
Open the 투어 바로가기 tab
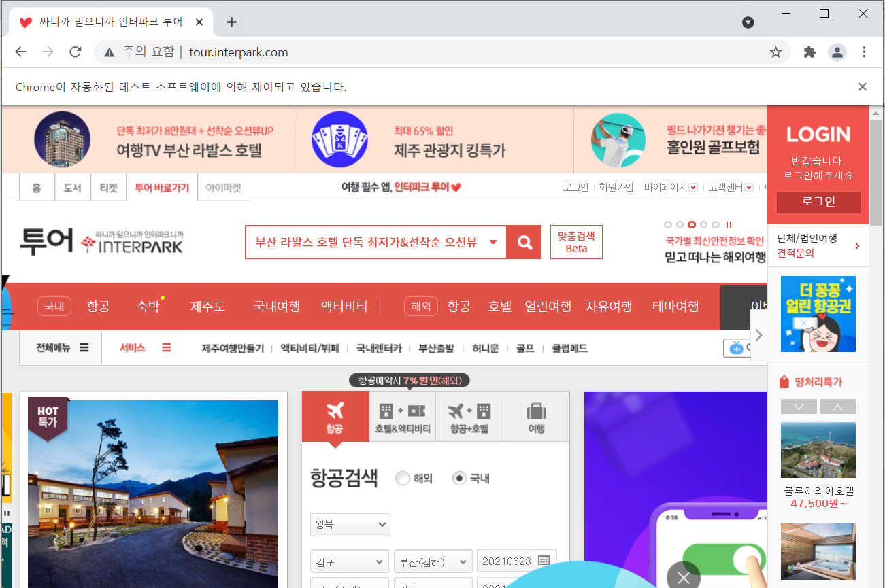pos(162,188)
